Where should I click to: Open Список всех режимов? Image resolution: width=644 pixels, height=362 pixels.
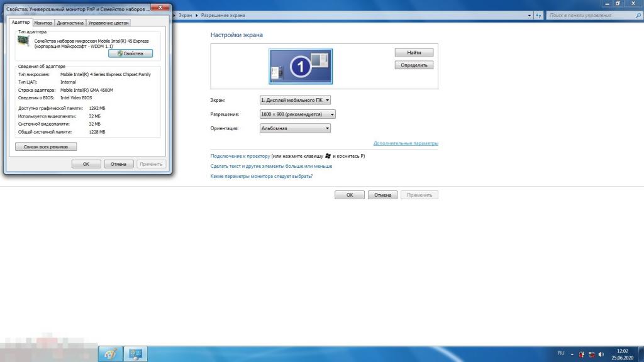(x=46, y=146)
